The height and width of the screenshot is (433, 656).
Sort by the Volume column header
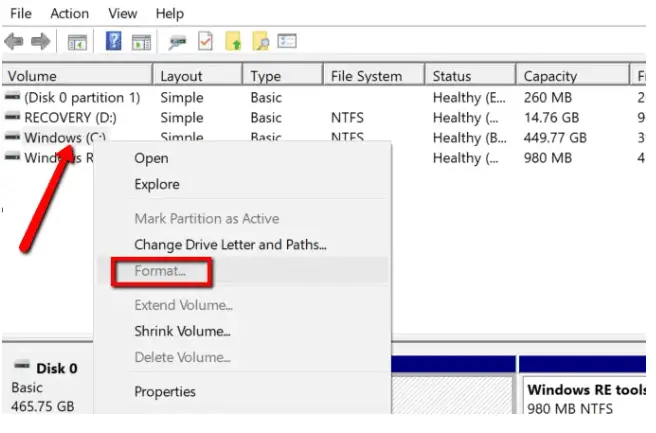pyautogui.click(x=77, y=76)
